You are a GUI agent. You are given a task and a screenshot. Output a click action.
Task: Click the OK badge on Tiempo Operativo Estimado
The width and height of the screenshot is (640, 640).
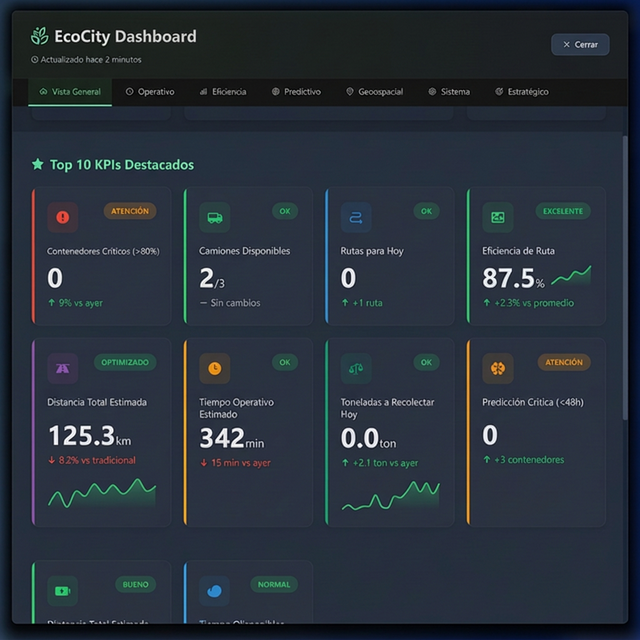(285, 362)
